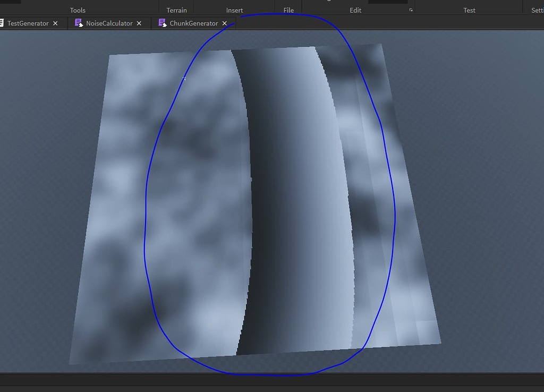
Task: Click the ChunkGenerator script icon
Action: (163, 23)
